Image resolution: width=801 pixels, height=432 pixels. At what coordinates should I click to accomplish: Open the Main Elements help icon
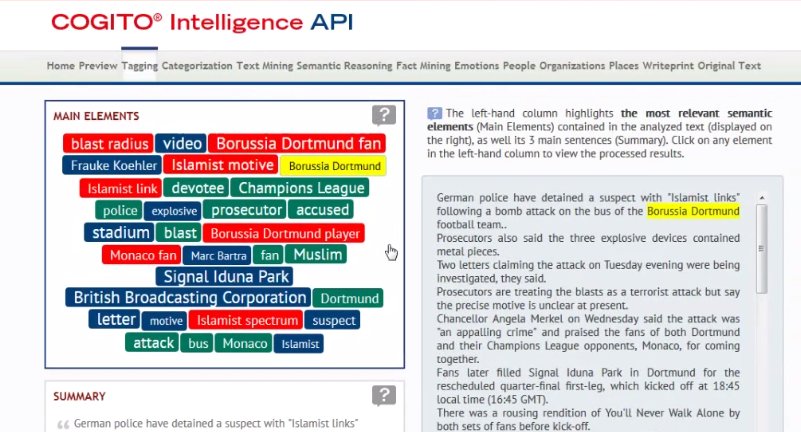[384, 115]
